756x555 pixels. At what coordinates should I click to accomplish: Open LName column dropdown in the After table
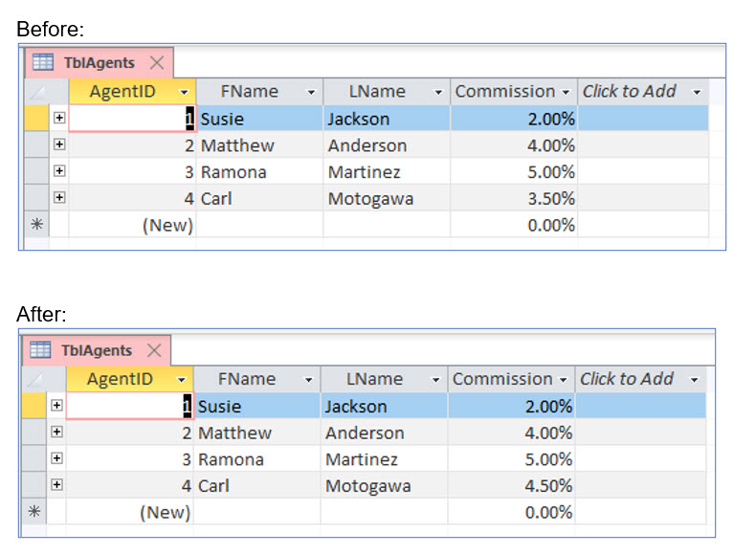coord(435,380)
